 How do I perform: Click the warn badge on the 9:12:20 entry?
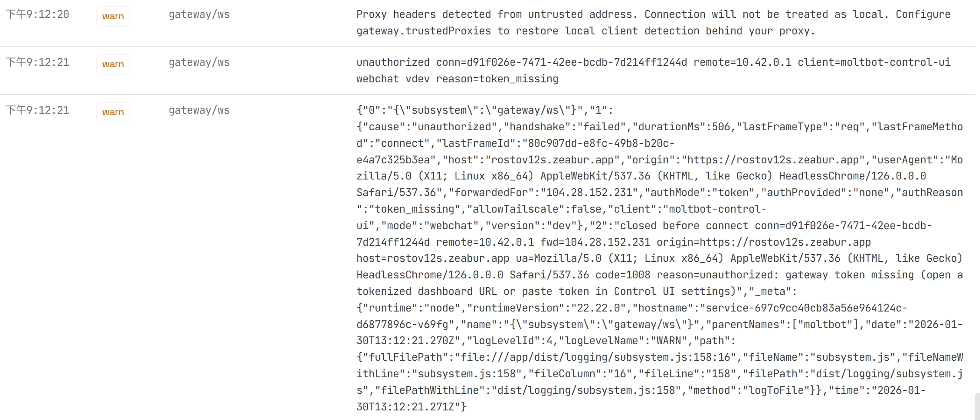[x=113, y=17]
